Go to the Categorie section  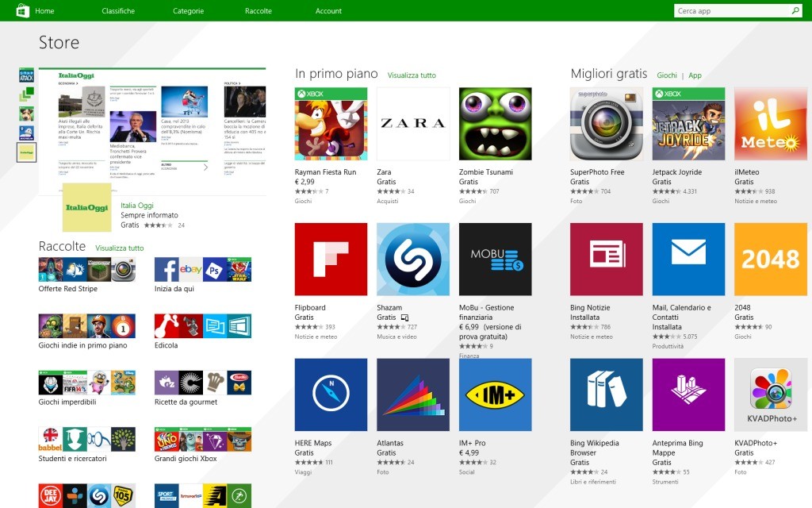(x=188, y=10)
